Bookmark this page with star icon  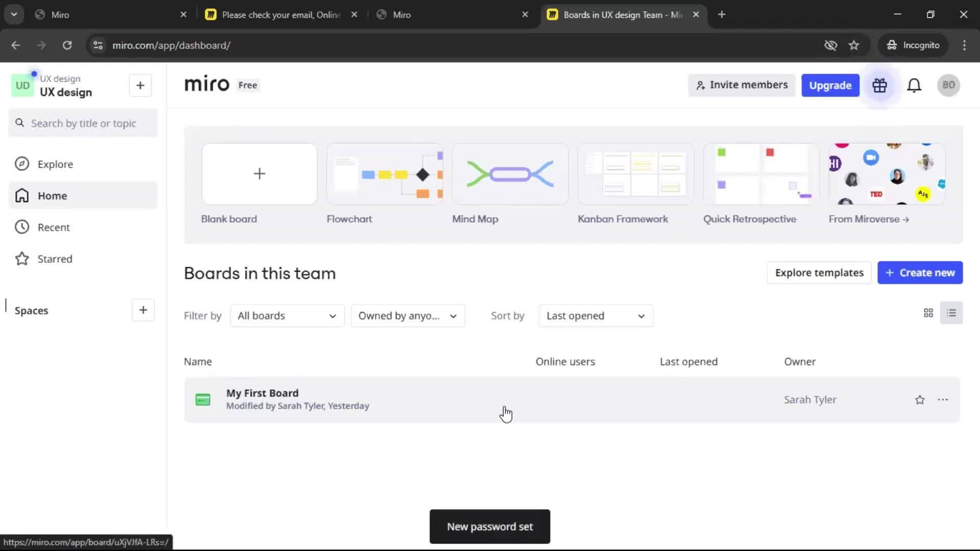tap(854, 45)
